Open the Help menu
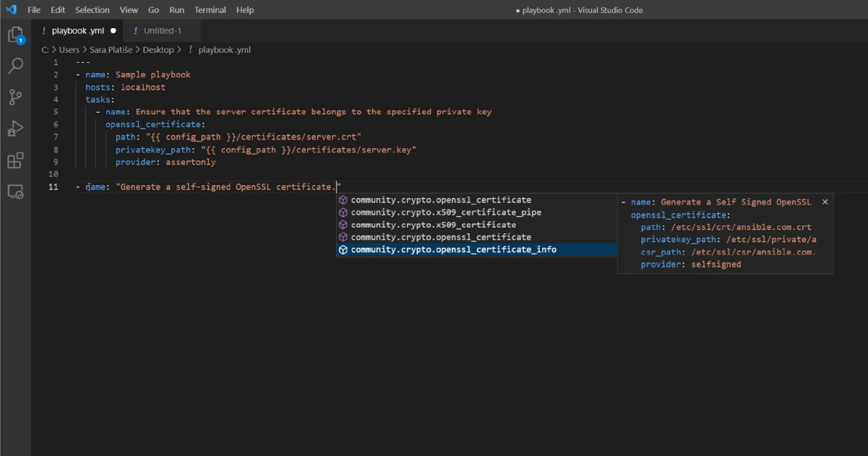The image size is (868, 456). click(x=245, y=10)
